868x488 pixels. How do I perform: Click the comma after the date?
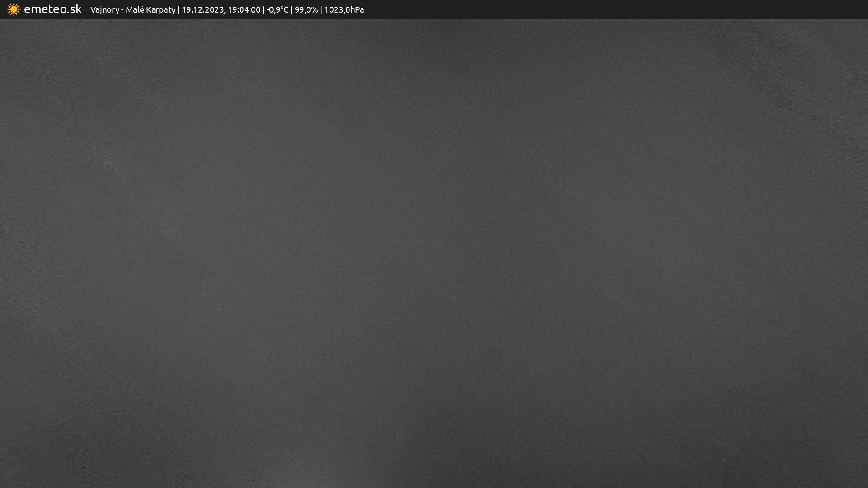(x=225, y=12)
